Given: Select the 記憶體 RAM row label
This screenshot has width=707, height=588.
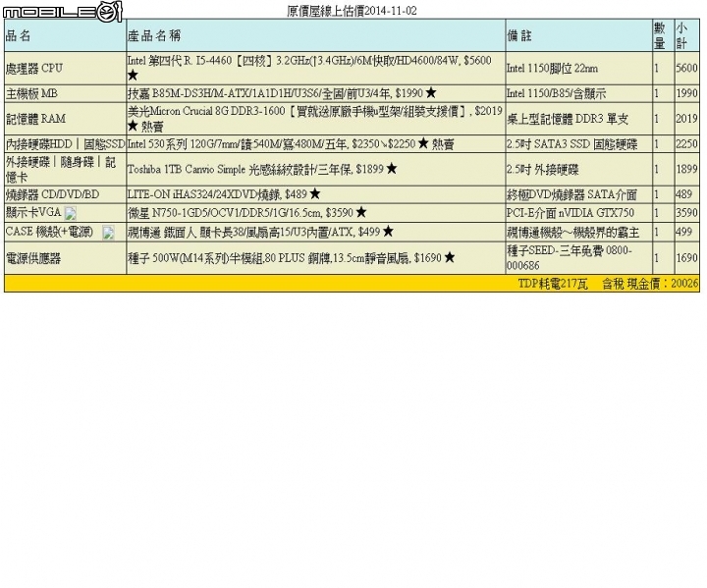Looking at the screenshot, I should tap(35, 119).
